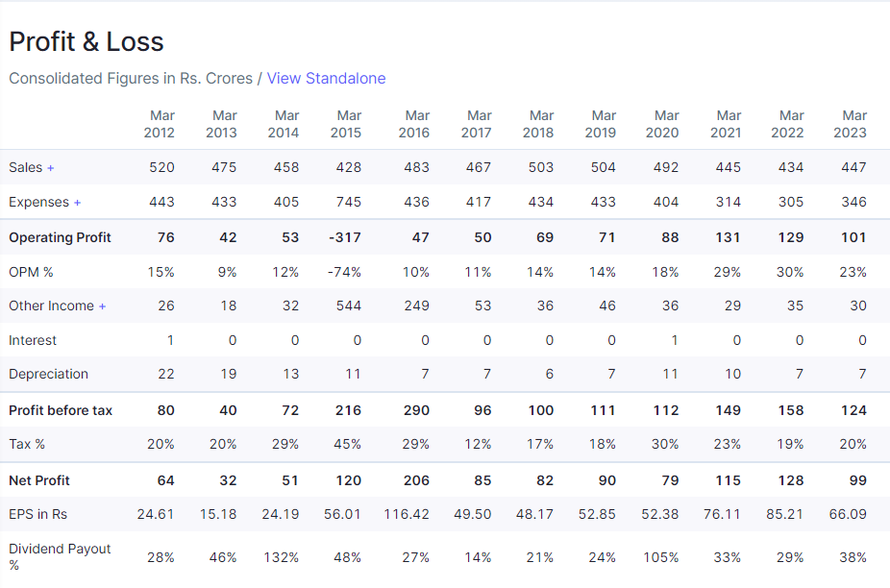Select the Mar 2019 column header
Image resolution: width=890 pixels, height=588 pixels.
601,124
